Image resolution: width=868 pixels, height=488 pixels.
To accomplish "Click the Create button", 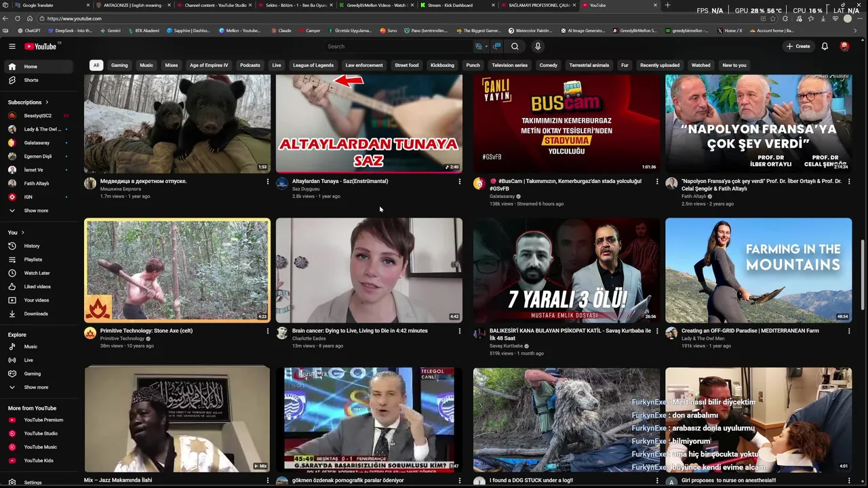I will click(x=798, y=46).
